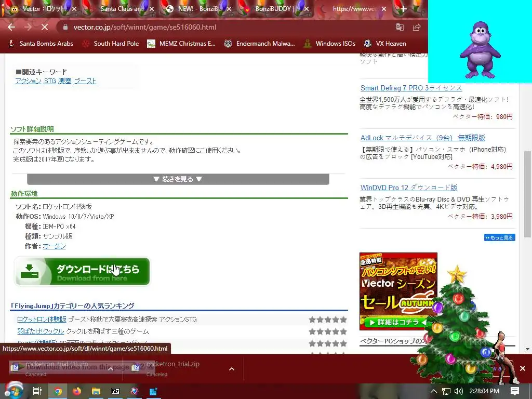532x399 pixels.
Task: Click scrollbar down arrow
Action: coord(527,349)
